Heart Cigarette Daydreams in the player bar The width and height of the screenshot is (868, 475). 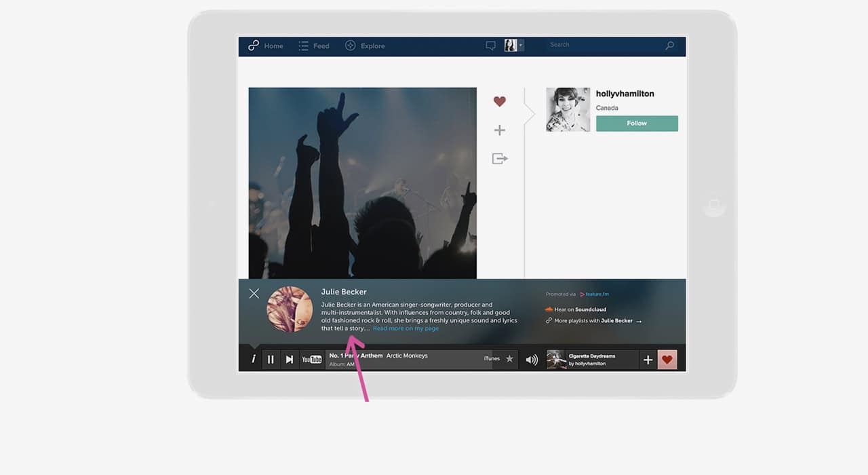tap(667, 359)
